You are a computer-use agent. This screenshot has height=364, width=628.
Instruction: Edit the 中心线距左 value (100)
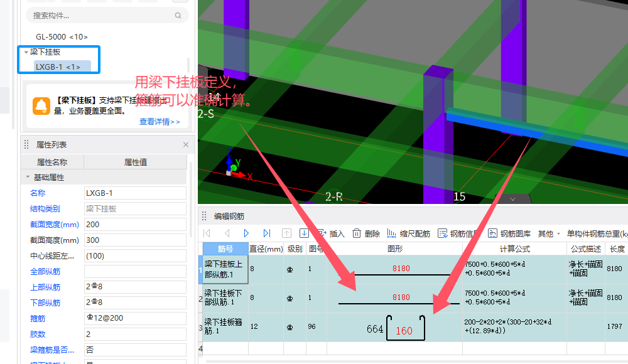coord(135,256)
